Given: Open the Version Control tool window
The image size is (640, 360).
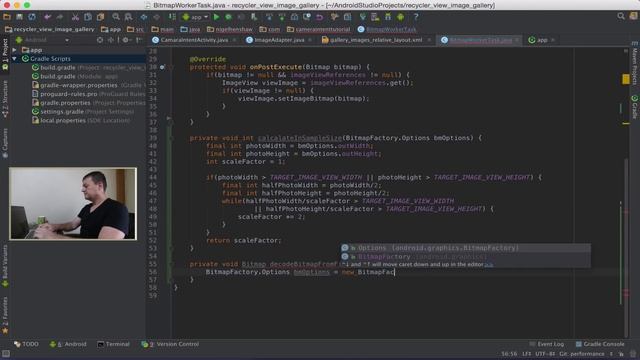Looking at the screenshot, I should [170, 344].
